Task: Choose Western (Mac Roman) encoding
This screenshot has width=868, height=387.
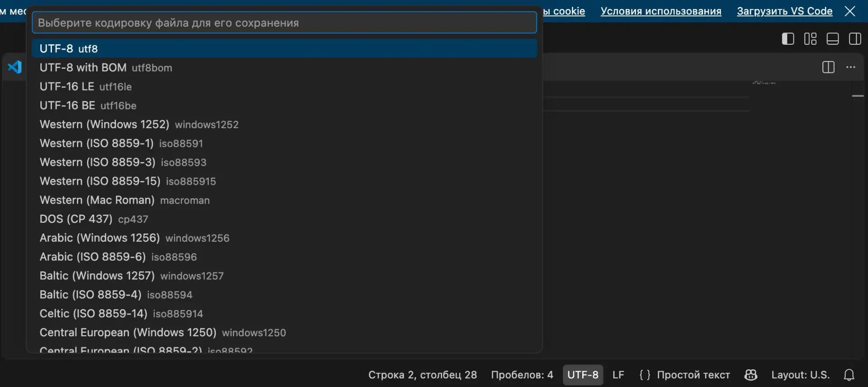Action: tap(284, 200)
